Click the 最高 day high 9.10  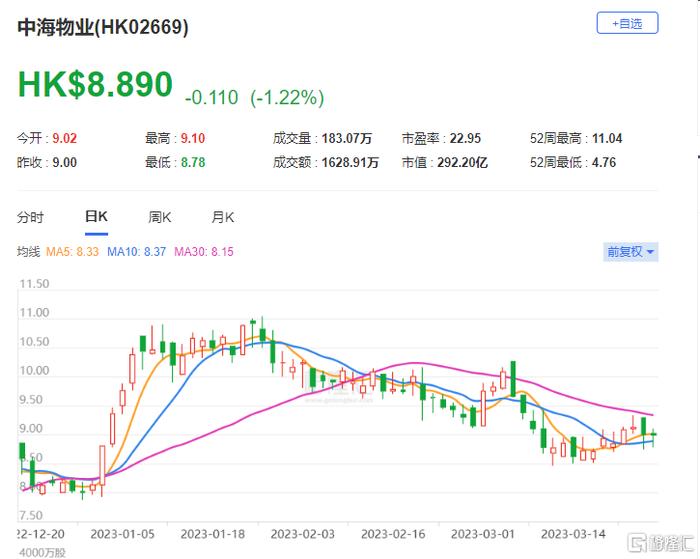tap(193, 138)
